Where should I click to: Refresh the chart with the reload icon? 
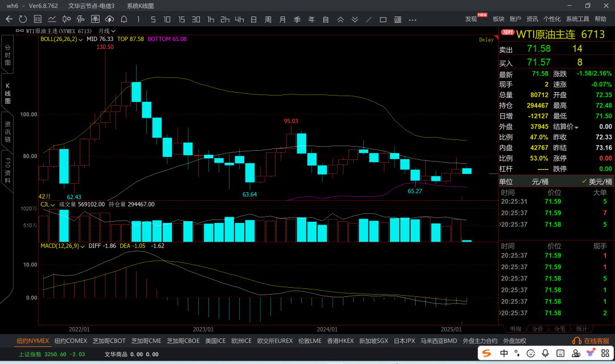(23, 19)
